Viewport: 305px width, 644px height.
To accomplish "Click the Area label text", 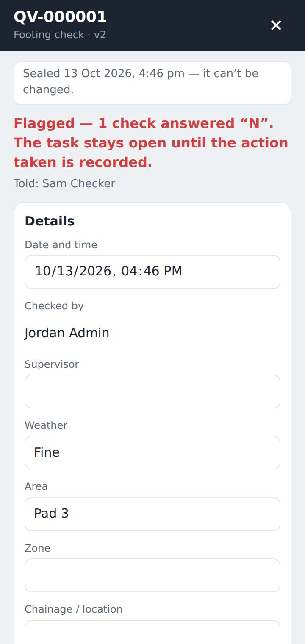I will pyautogui.click(x=36, y=486).
